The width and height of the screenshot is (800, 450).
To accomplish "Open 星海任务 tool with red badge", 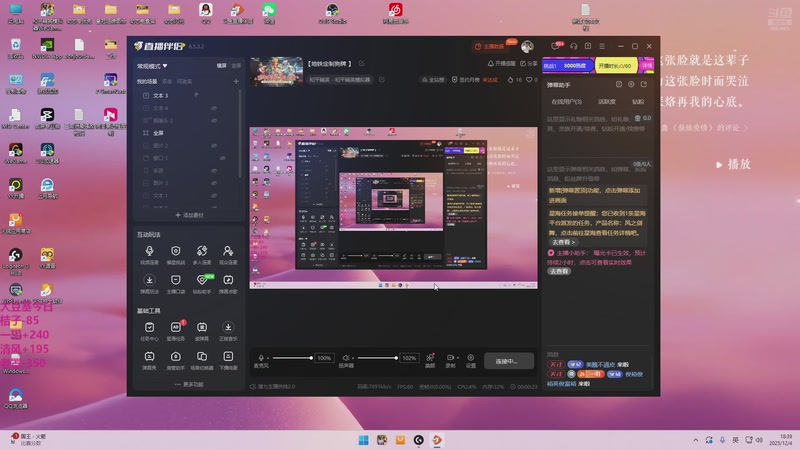I will [x=176, y=331].
